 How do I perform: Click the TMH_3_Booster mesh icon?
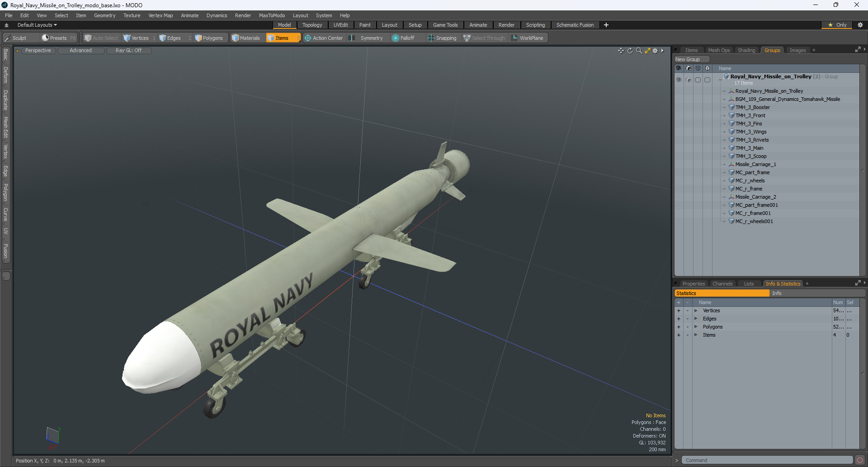(x=731, y=107)
